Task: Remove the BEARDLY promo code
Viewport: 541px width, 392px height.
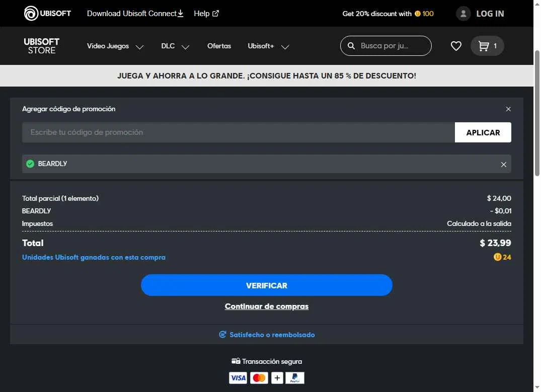Action: [x=503, y=165]
